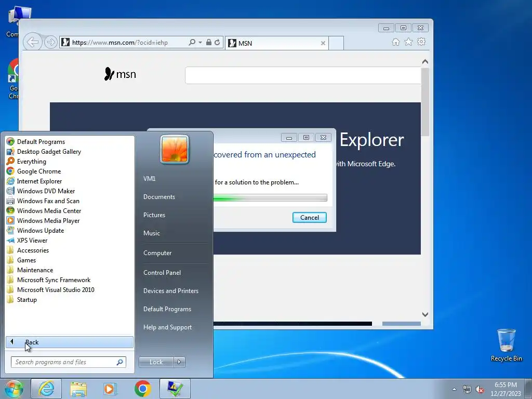Click the page scrollbar up arrow
The image size is (532, 399).
[425, 62]
